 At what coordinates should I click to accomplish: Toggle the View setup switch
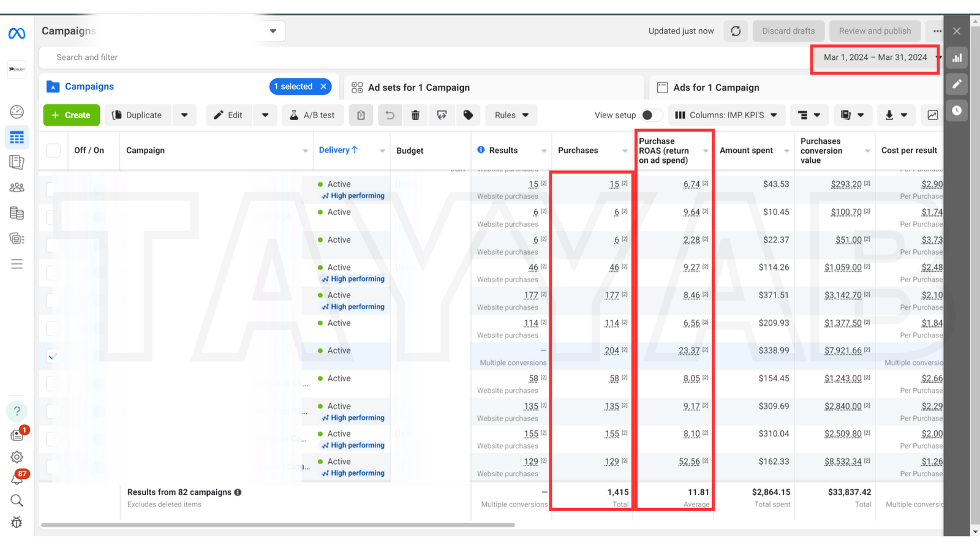click(x=651, y=115)
